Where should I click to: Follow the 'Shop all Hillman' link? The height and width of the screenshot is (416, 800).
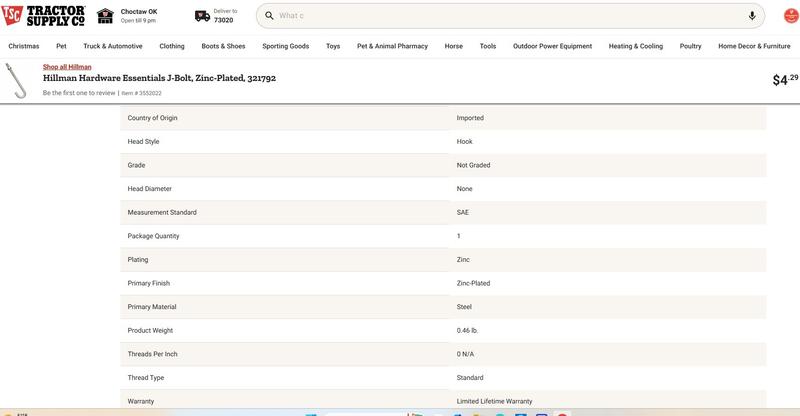67,67
